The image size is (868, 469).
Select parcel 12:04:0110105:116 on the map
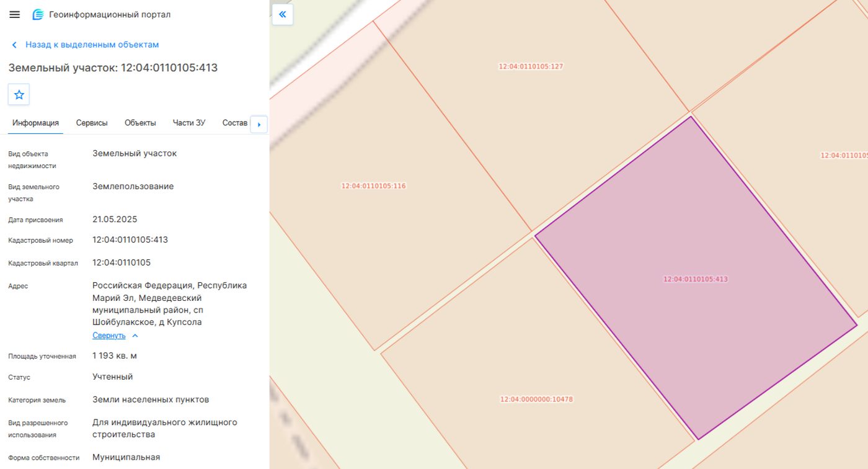[x=373, y=185]
